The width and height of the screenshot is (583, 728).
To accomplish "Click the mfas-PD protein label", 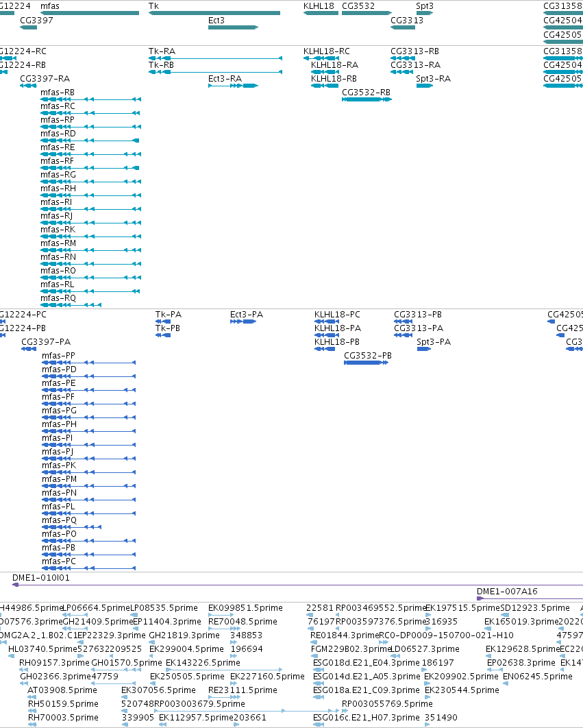I will (59, 369).
